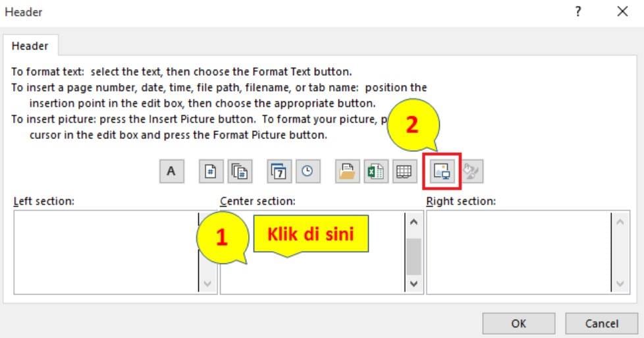Open the Format Text button

(x=172, y=171)
